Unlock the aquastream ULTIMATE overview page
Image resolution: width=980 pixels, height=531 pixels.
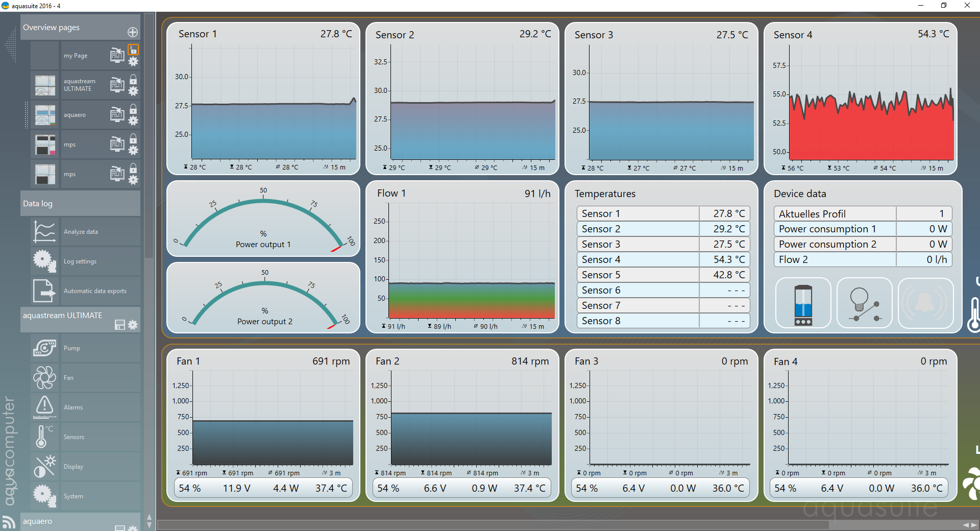(x=133, y=80)
